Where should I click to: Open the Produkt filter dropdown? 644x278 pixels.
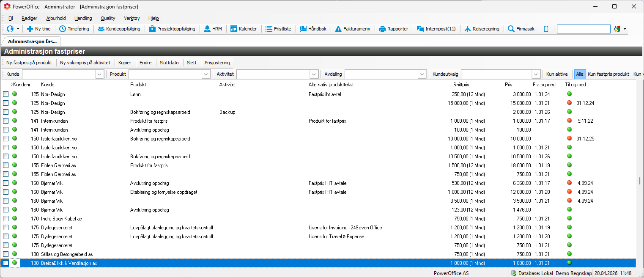[x=206, y=74]
